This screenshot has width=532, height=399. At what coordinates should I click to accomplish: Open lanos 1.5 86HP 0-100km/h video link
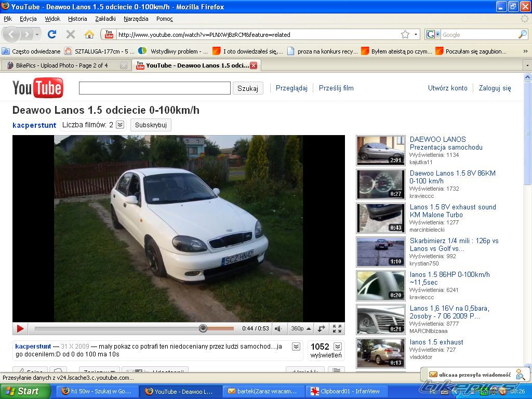pos(449,278)
